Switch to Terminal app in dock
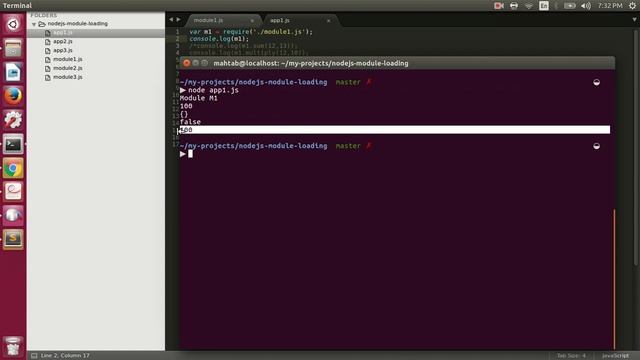Image resolution: width=640 pixels, height=360 pixels. pyautogui.click(x=13, y=144)
